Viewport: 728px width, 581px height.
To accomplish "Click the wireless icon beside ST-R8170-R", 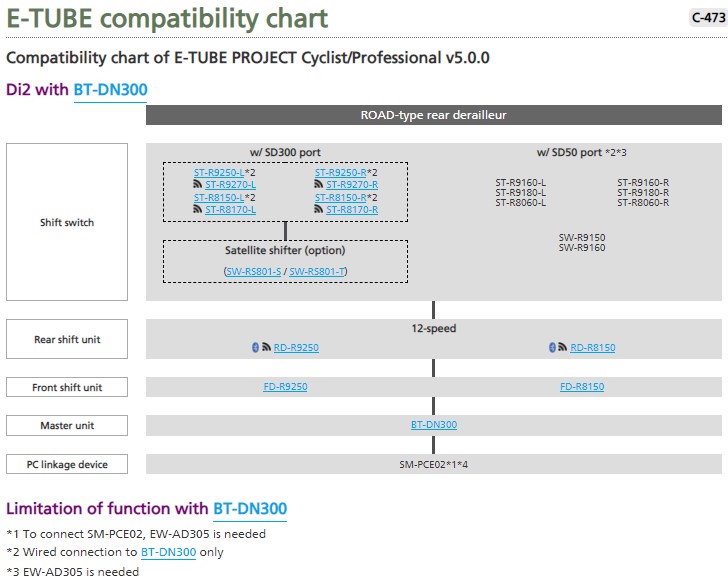I will [x=320, y=210].
